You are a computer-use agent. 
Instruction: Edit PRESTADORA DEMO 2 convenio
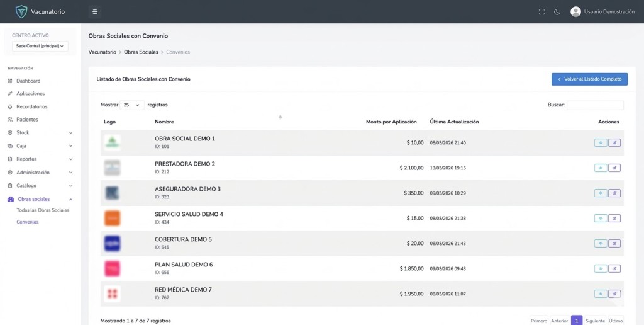click(614, 168)
